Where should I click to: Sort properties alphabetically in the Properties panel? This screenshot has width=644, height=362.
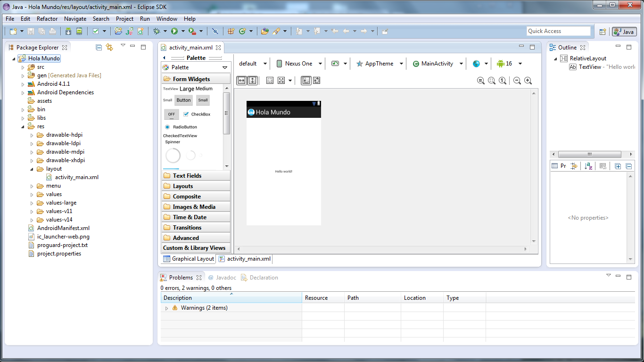click(x=588, y=166)
